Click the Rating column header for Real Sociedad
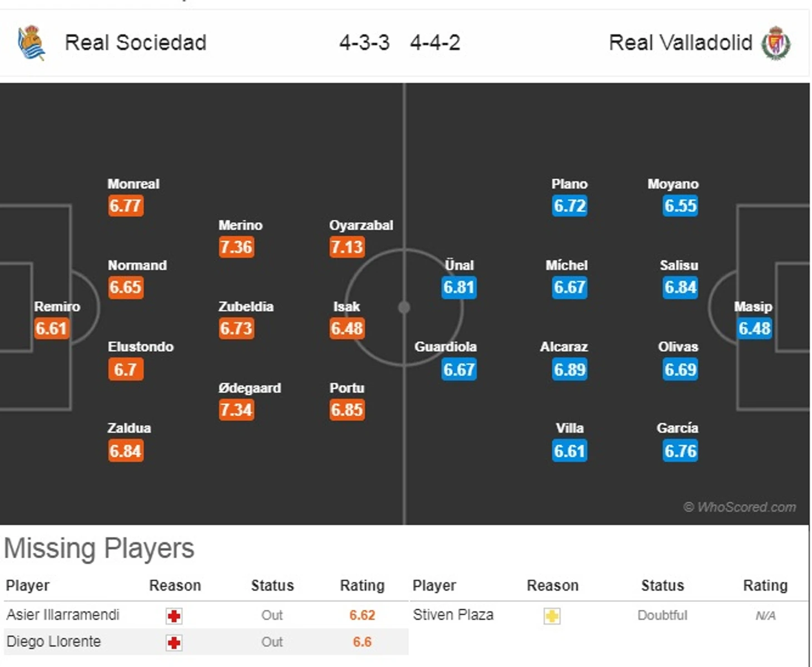Image resolution: width=812 pixels, height=667 pixels. coord(362,585)
